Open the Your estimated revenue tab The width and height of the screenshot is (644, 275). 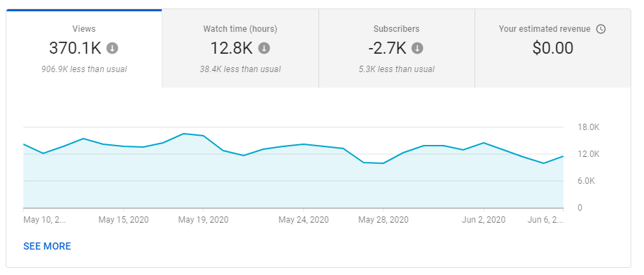pyautogui.click(x=553, y=49)
